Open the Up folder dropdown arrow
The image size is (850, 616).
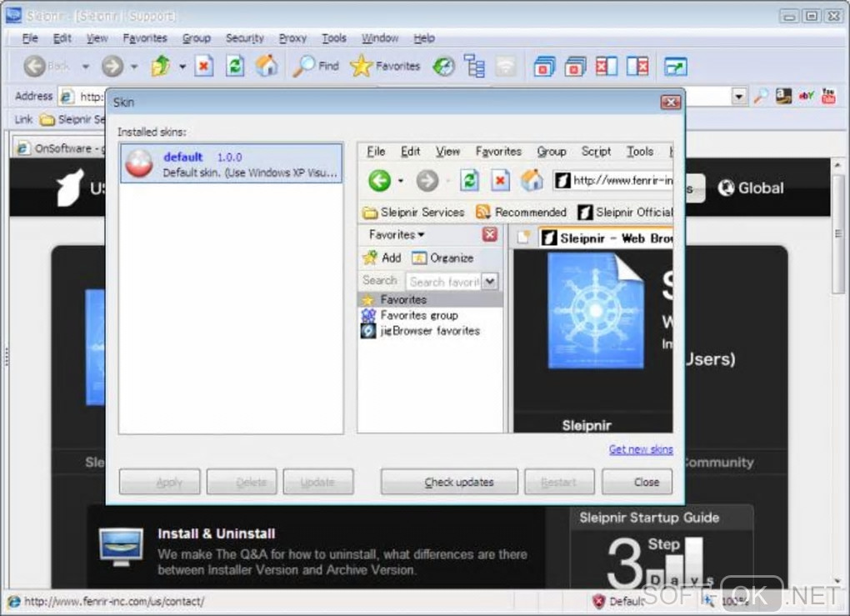(x=182, y=67)
